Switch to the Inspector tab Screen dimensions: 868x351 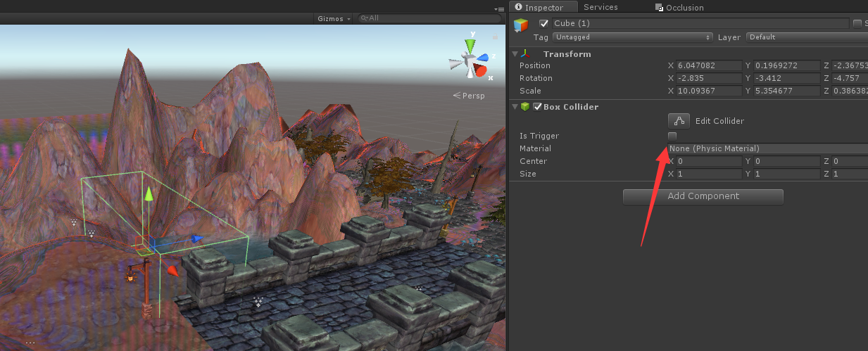point(543,7)
